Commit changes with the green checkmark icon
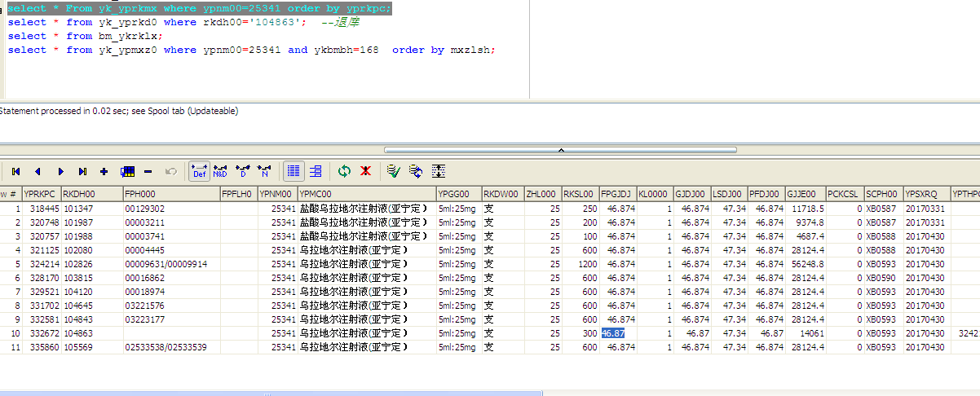Screen dimensions: 980x396 pos(393,171)
